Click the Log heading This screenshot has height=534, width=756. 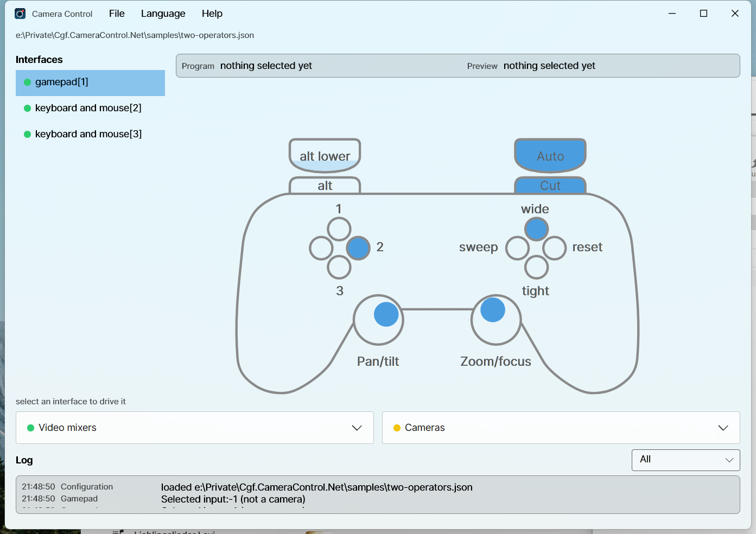coord(24,460)
